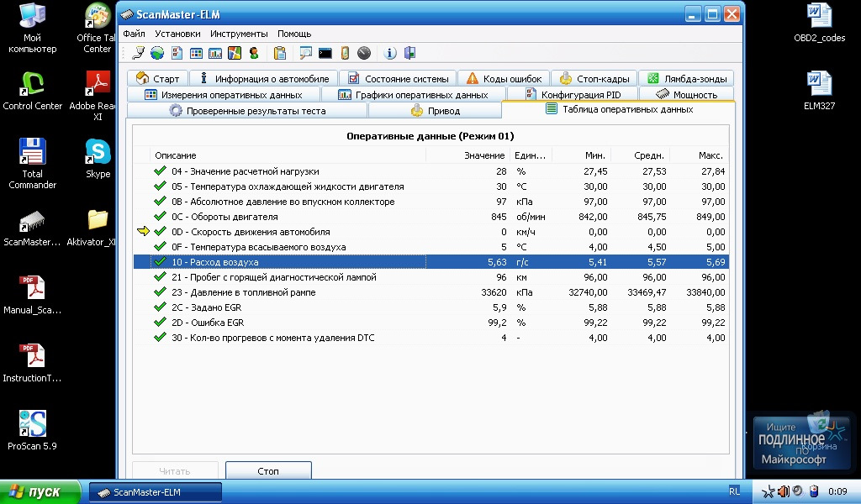Select row 0C - Обороты двигателя
861x504 pixels.
[x=431, y=217]
